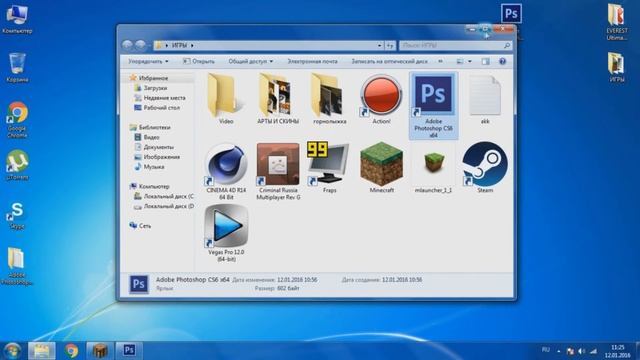
Task: Open the АРТЫ И СКИНЫ folder
Action: [x=278, y=99]
